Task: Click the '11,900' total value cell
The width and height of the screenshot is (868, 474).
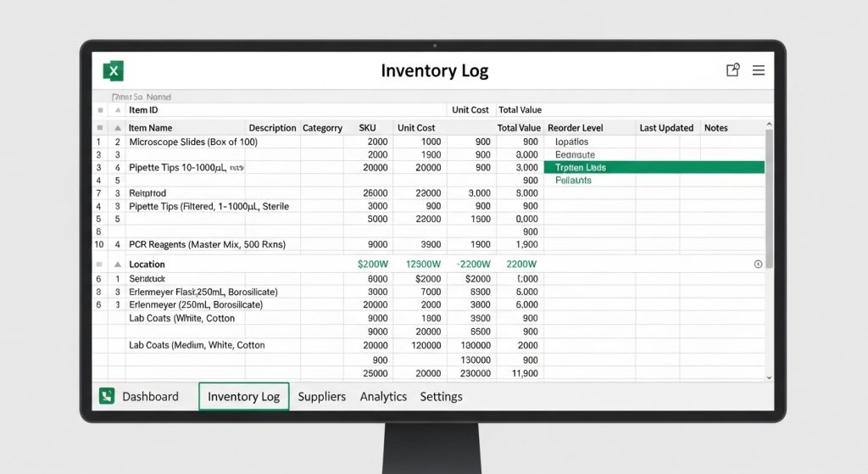Action: [x=525, y=373]
